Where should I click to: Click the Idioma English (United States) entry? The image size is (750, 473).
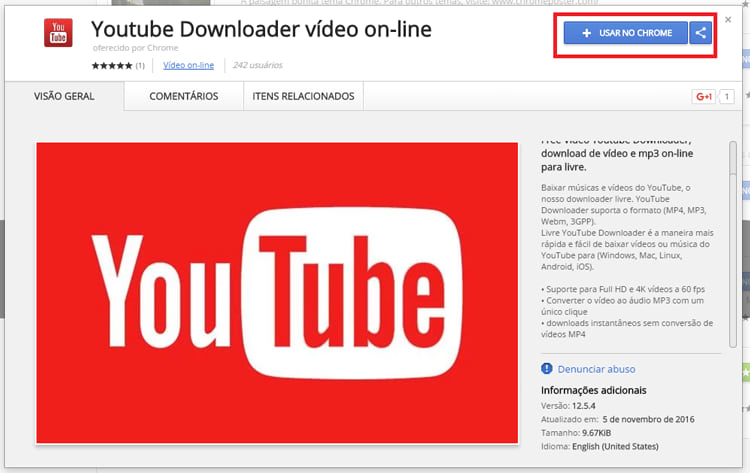click(x=600, y=446)
